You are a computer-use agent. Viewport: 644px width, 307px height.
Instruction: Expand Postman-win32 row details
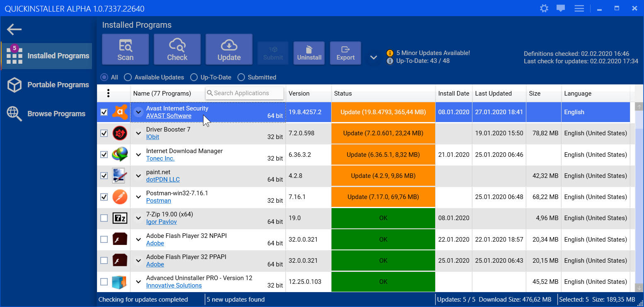(x=138, y=197)
